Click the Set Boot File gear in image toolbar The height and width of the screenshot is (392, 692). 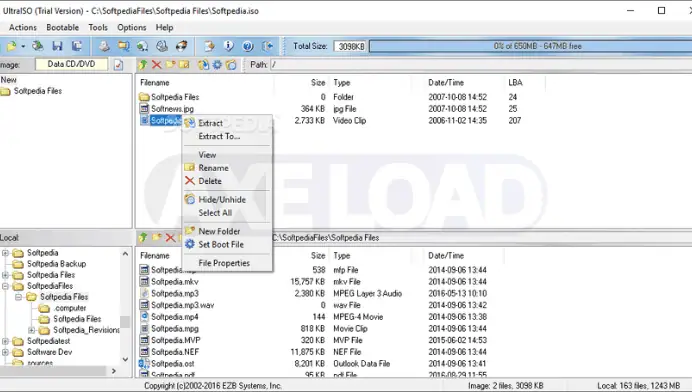click(217, 65)
